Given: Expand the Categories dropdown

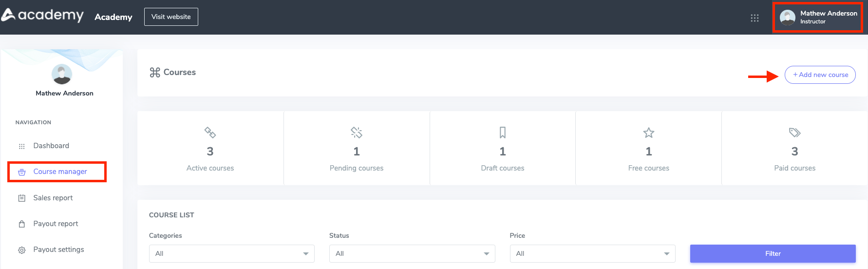Looking at the screenshot, I should pos(231,253).
